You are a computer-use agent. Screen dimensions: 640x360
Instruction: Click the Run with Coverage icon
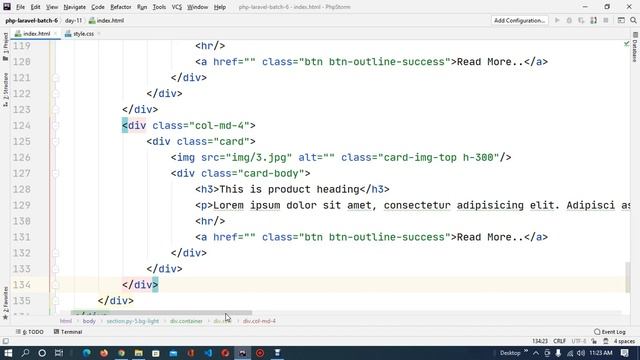(581, 20)
